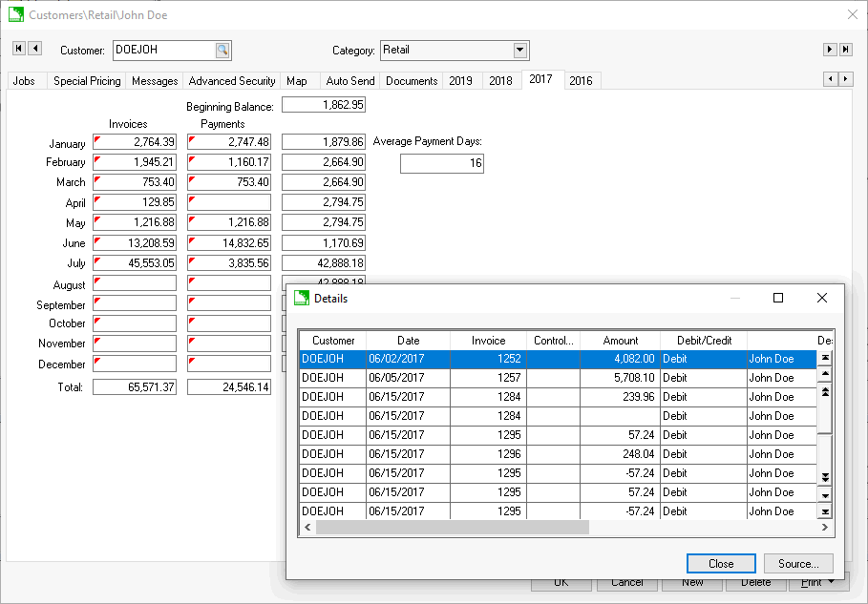The height and width of the screenshot is (604, 868).
Task: Click the customer lookup magnifier icon
Action: 222,51
